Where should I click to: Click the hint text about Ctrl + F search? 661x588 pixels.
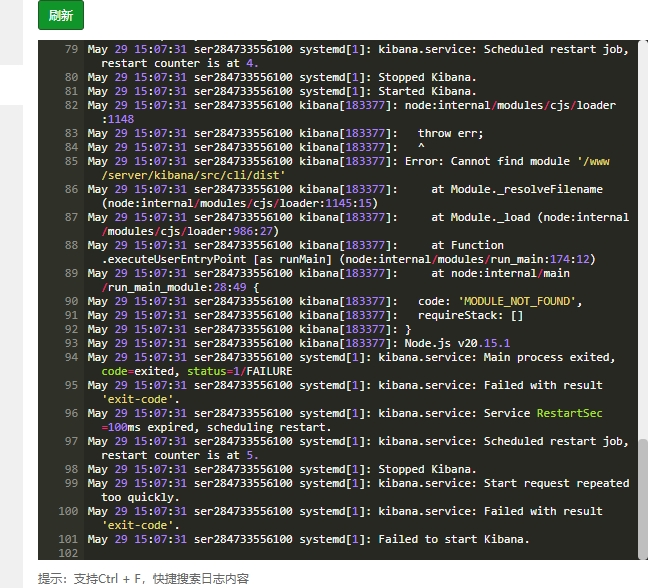[143, 578]
